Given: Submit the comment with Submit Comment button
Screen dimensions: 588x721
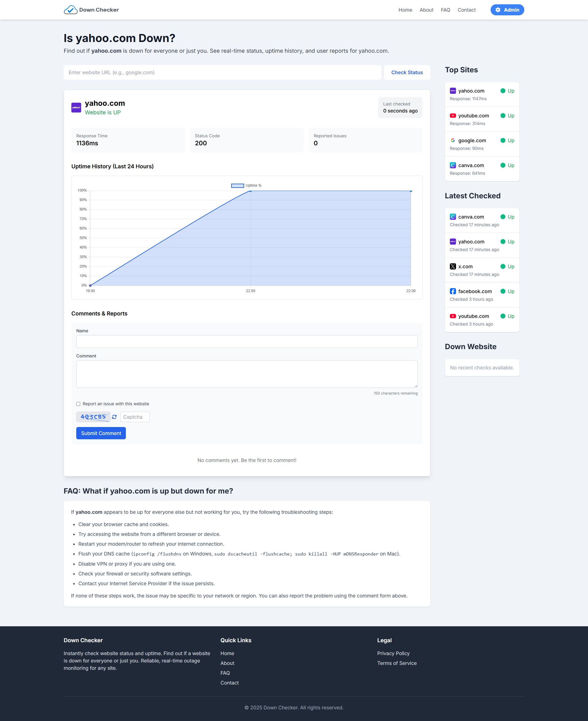Looking at the screenshot, I should [101, 433].
